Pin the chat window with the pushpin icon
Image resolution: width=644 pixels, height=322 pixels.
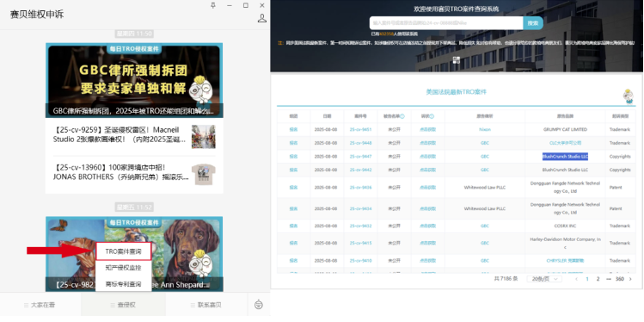[212, 5]
